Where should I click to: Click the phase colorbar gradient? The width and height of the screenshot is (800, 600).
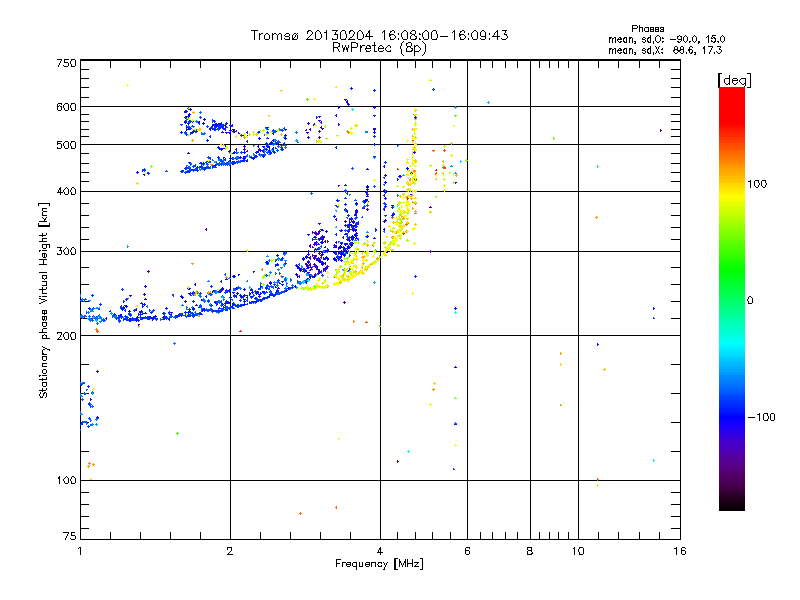732,298
